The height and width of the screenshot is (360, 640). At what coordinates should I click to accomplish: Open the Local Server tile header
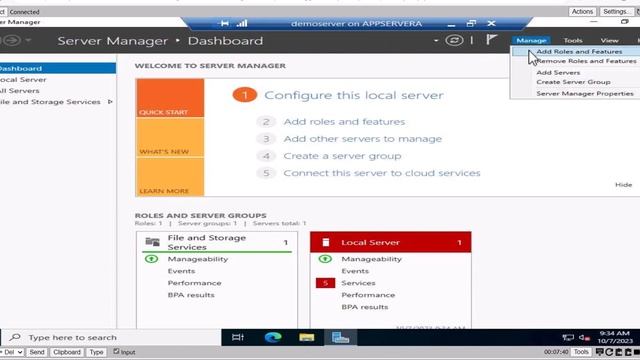click(391, 242)
